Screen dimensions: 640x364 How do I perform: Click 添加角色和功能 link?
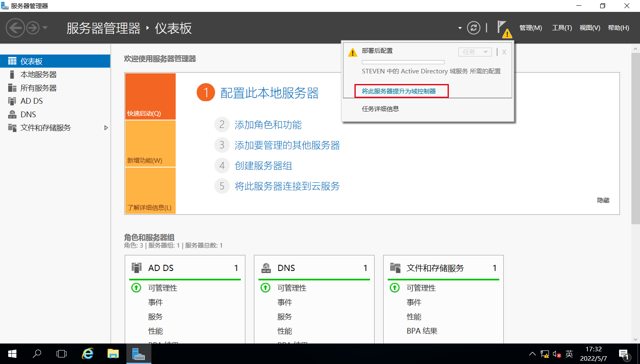pyautogui.click(x=268, y=125)
